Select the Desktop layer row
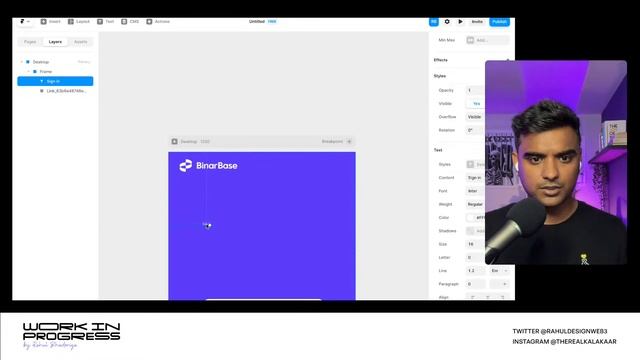The width and height of the screenshot is (640, 360). tap(55, 62)
